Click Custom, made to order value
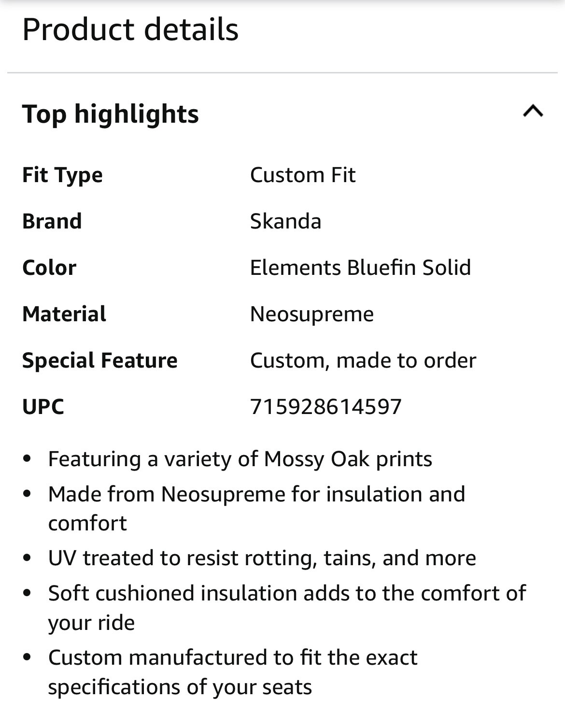 [x=363, y=360]
